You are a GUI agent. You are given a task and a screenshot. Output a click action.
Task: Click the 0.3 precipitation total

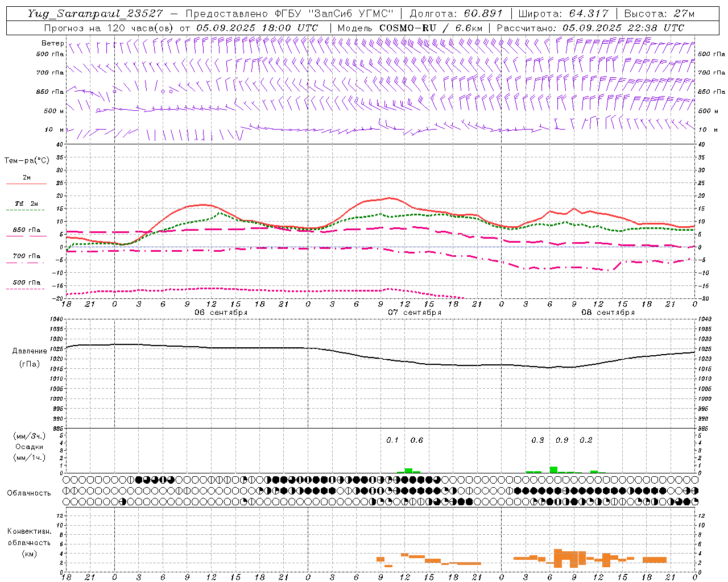click(537, 440)
